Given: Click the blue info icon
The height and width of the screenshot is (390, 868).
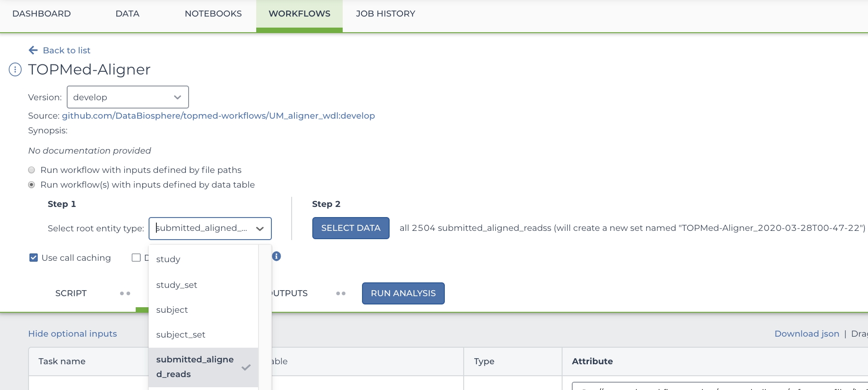Looking at the screenshot, I should pos(276,256).
